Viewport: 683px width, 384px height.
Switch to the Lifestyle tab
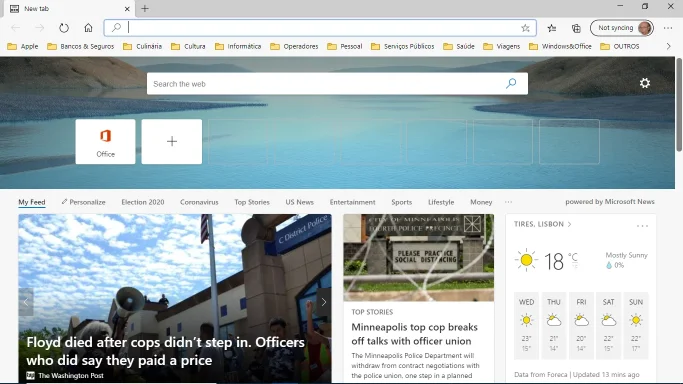pyautogui.click(x=441, y=202)
